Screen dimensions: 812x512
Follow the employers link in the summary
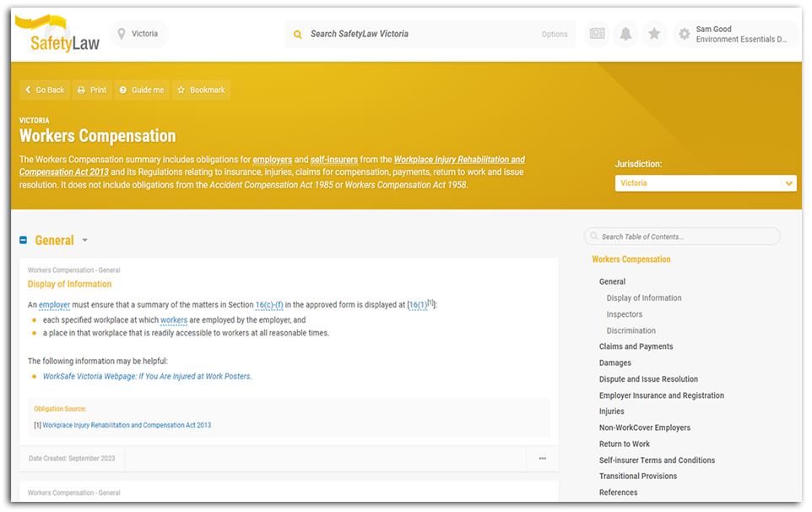(x=273, y=160)
